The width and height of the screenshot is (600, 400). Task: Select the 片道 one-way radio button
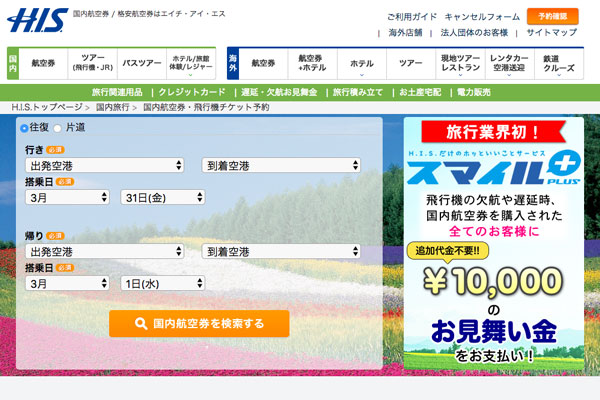[x=57, y=128]
